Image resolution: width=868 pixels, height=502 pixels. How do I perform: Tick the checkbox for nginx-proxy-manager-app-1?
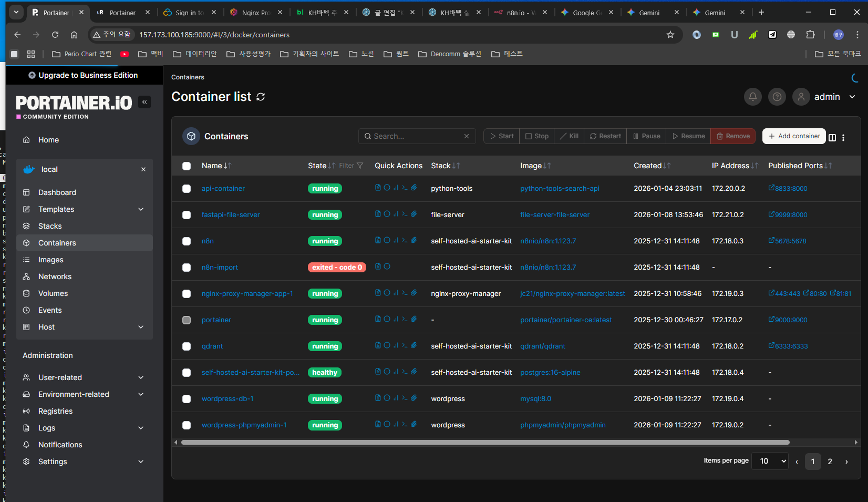(187, 294)
